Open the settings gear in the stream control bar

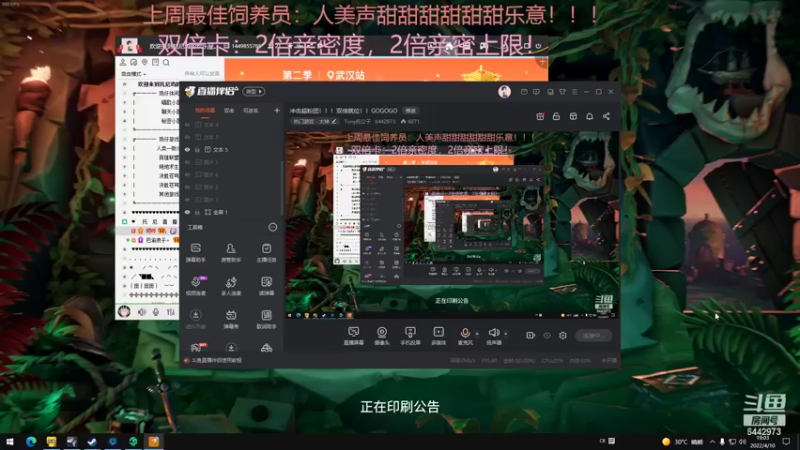click(x=563, y=335)
